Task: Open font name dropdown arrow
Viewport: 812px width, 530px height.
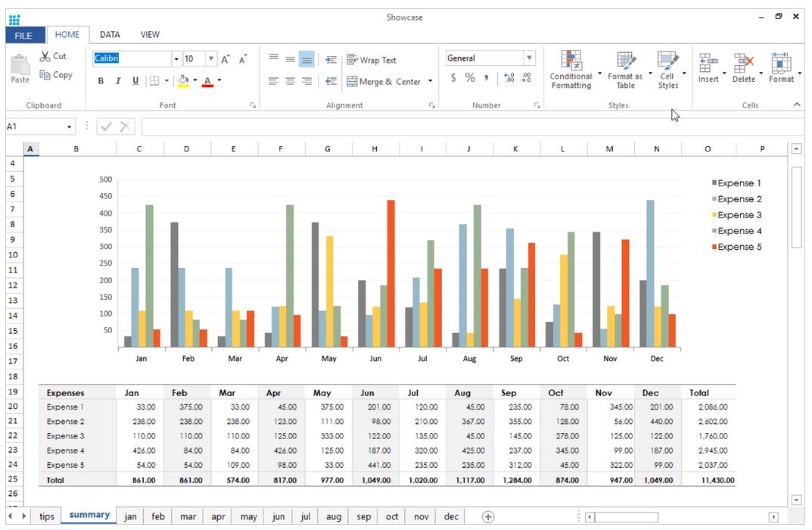Action: (x=176, y=59)
